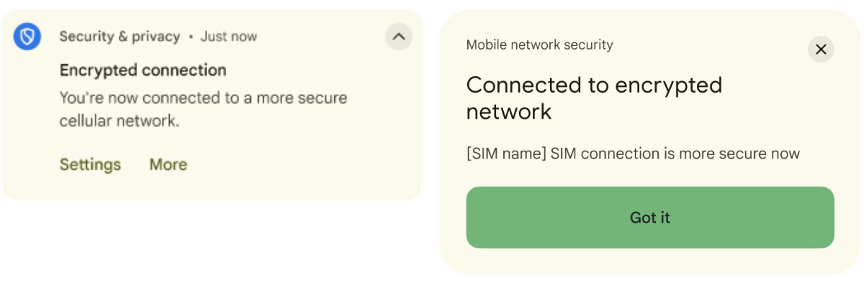Click the word 'network' under the dialog heading

click(509, 111)
